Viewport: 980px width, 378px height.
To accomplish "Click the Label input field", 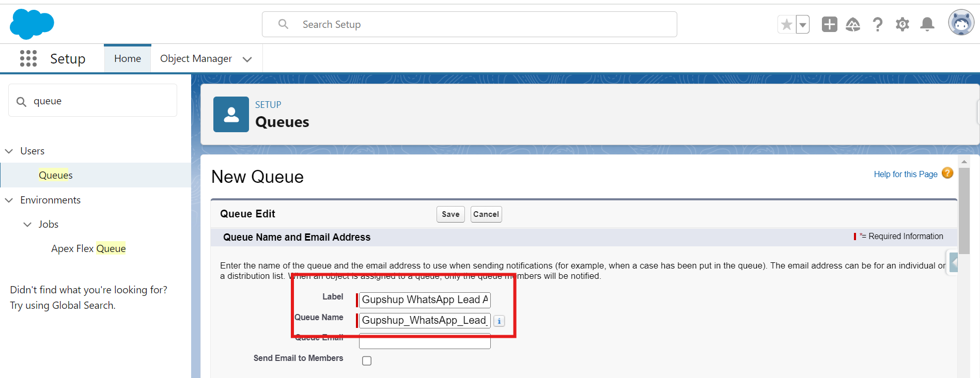I will 425,300.
